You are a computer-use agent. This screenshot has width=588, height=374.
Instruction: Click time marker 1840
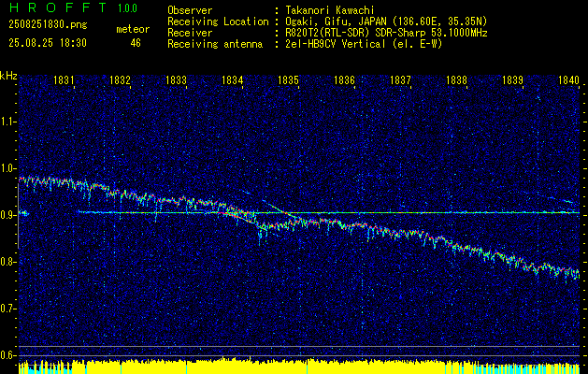click(x=568, y=79)
